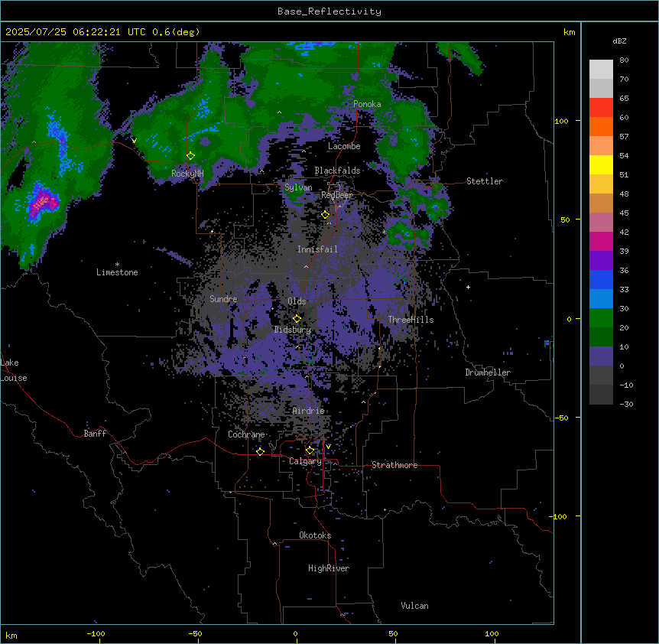The height and width of the screenshot is (644, 659).
Task: Click the asterisk marker above Limestone label
Action: [117, 264]
